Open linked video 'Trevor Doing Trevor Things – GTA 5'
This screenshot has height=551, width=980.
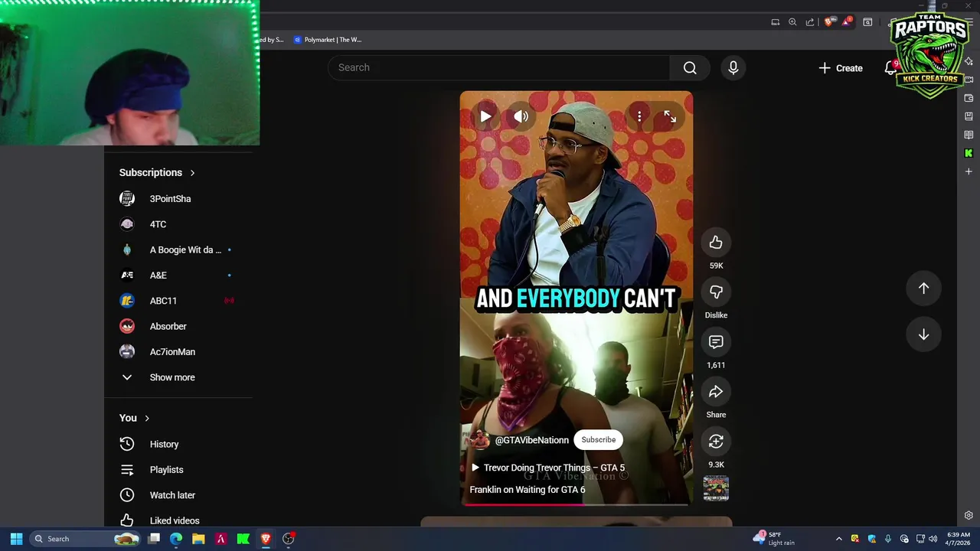pyautogui.click(x=548, y=468)
